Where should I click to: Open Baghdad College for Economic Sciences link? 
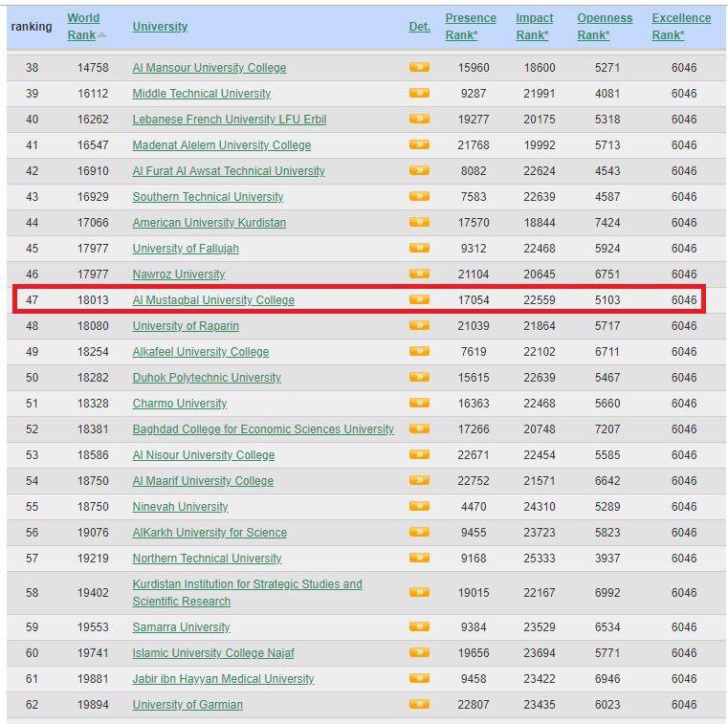click(x=263, y=429)
